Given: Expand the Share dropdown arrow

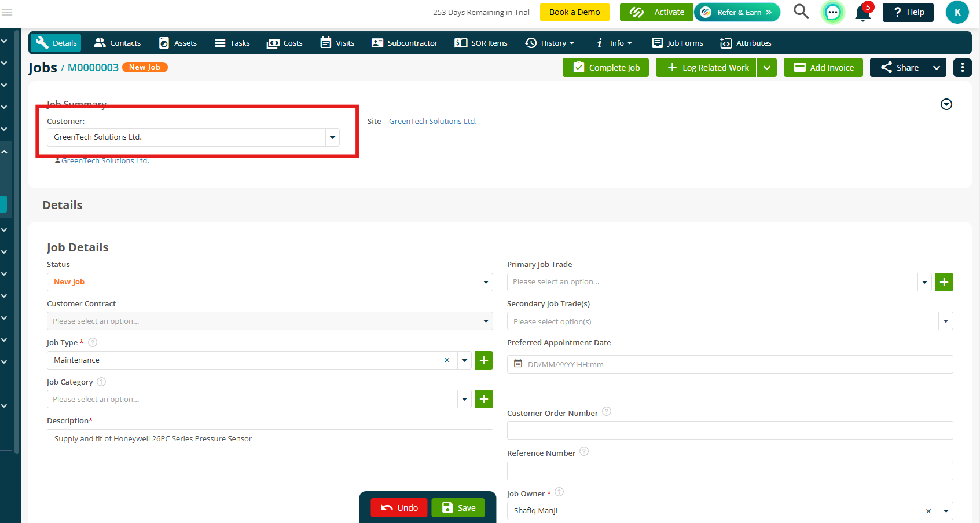Looking at the screenshot, I should [x=937, y=68].
